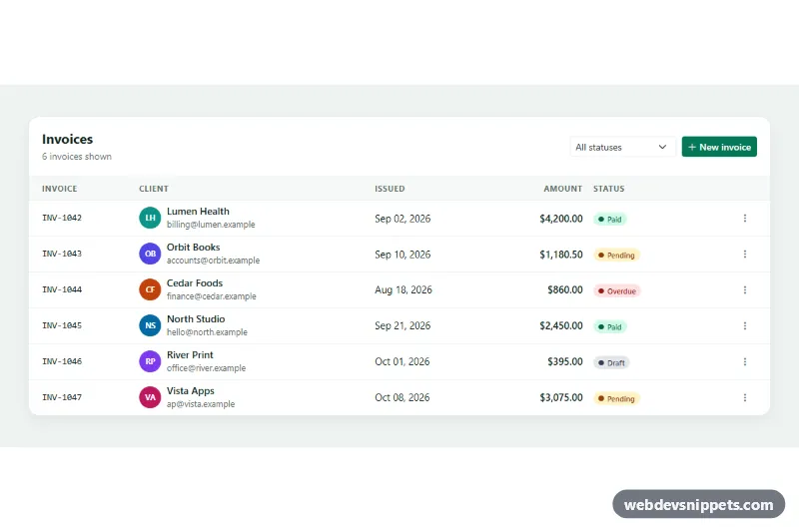Click the Paid status badge for North Studio
799x532 pixels.
pos(610,326)
